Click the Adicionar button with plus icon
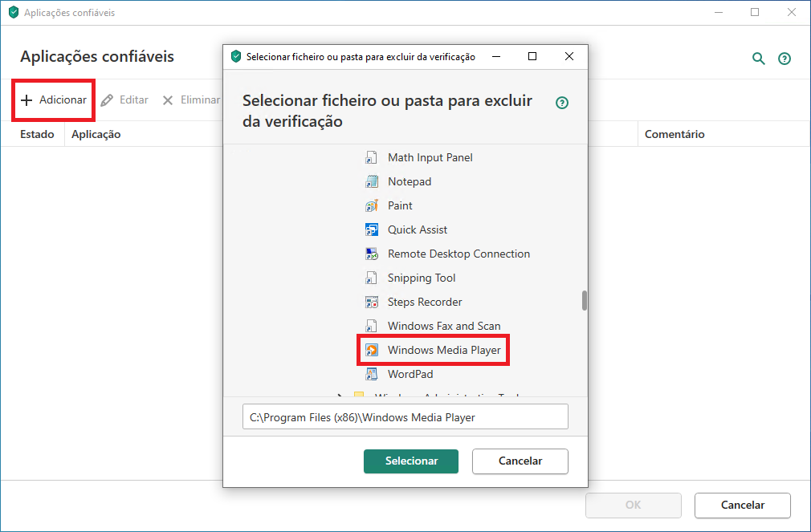The height and width of the screenshot is (532, 811). [53, 99]
